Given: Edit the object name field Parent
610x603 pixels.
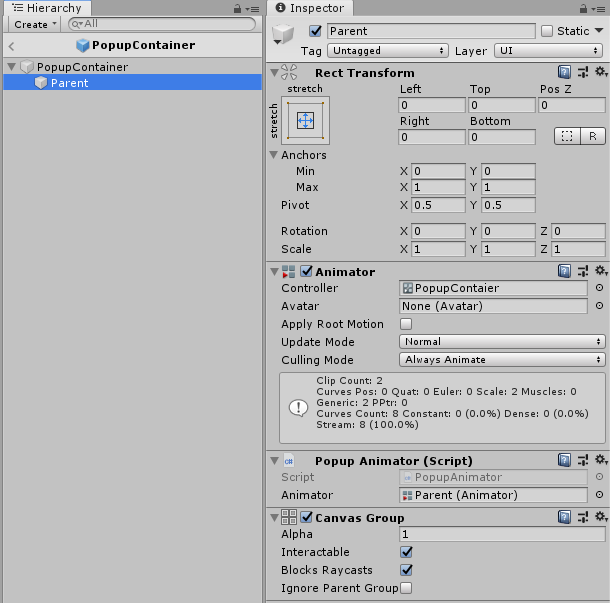Looking at the screenshot, I should [431, 31].
